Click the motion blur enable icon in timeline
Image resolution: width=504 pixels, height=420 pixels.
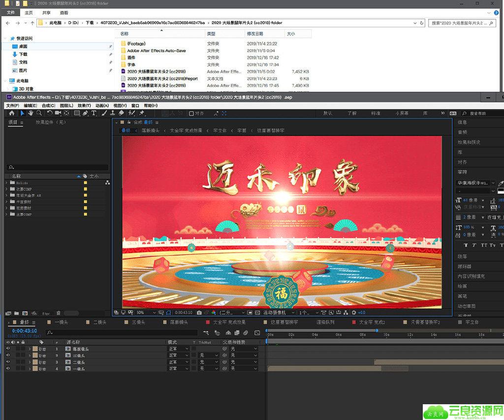point(246,333)
